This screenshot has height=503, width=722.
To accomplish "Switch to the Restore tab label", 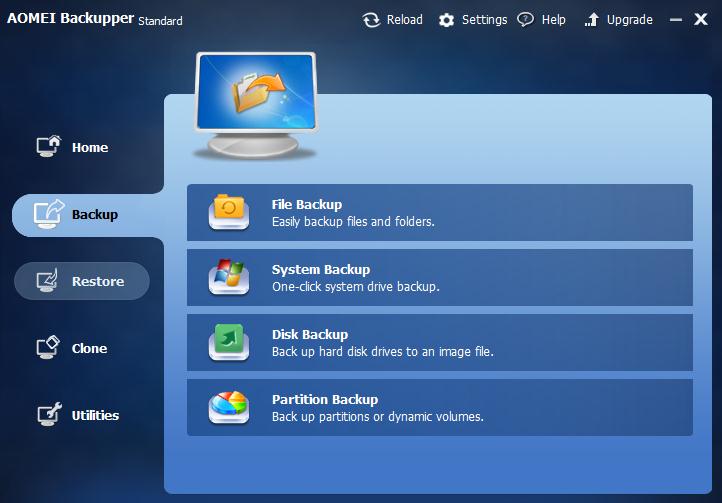I will coord(98,281).
